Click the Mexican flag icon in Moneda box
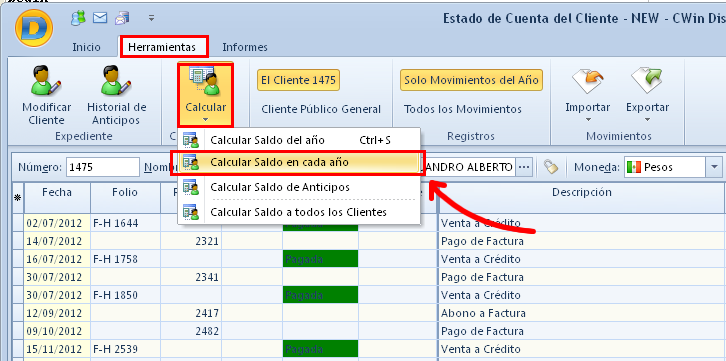Screen dimensions: 726x361 (633, 167)
